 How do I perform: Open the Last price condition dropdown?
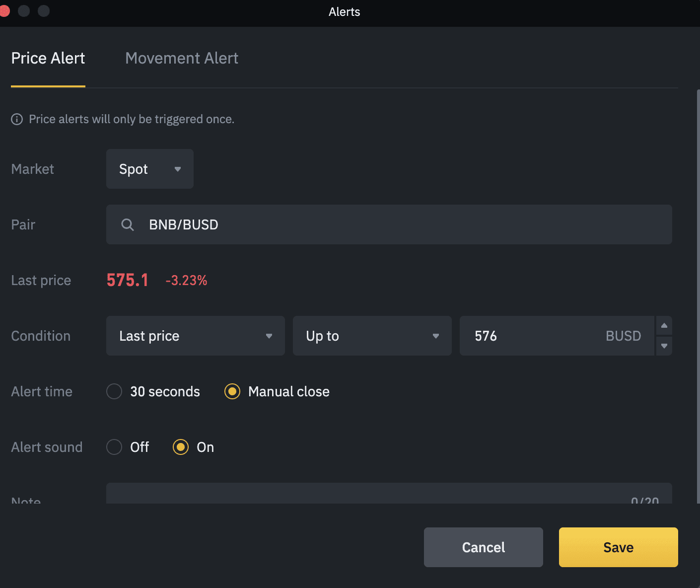pyautogui.click(x=195, y=336)
